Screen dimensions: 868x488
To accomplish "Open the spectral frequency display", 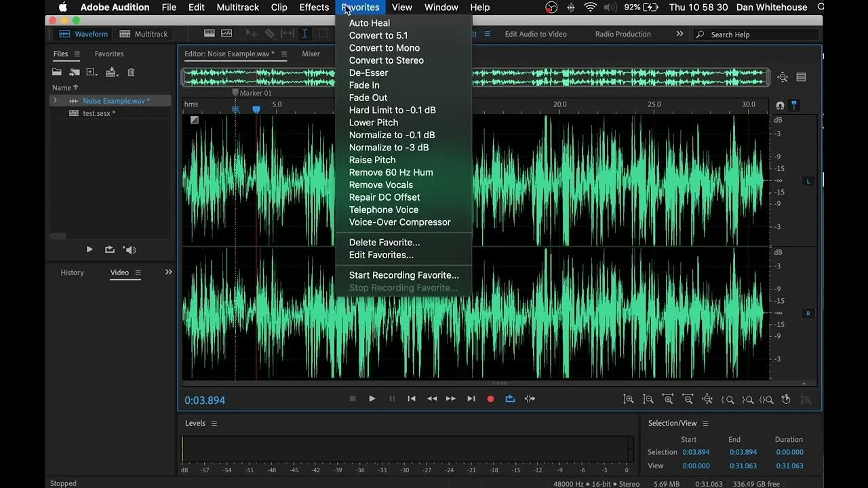I will click(210, 33).
